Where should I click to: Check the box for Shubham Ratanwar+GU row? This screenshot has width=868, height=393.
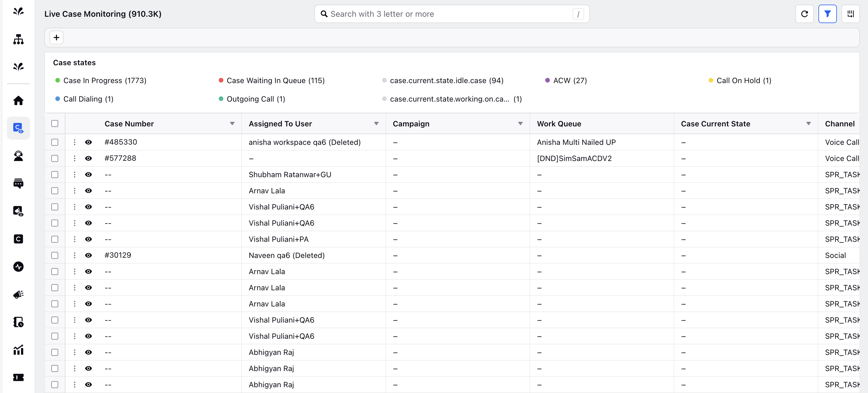click(x=54, y=174)
